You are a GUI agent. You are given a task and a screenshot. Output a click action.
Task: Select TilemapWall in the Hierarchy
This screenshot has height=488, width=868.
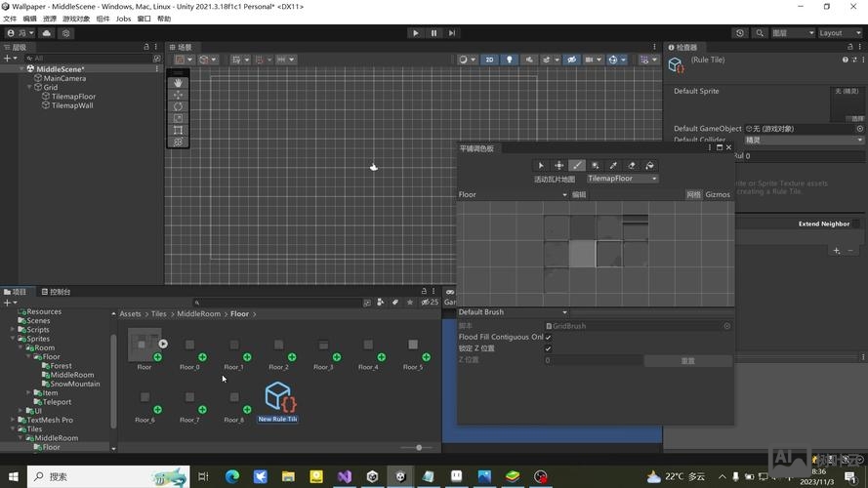[71, 105]
